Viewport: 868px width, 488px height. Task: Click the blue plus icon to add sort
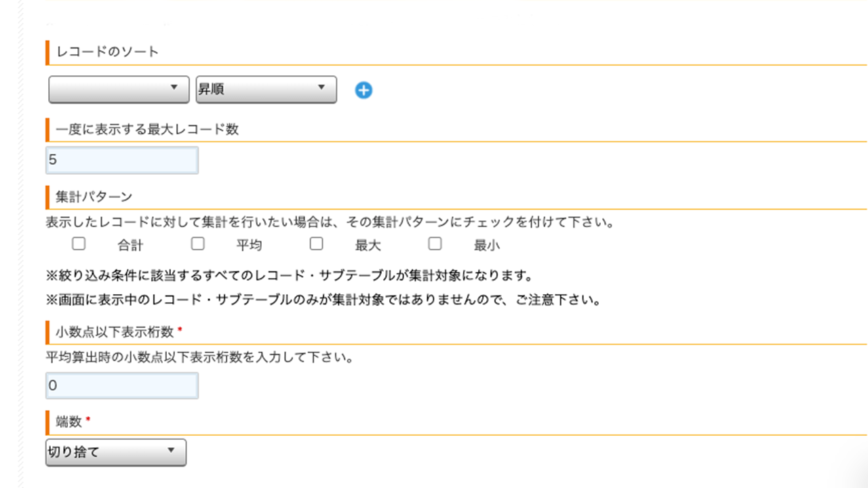(363, 90)
